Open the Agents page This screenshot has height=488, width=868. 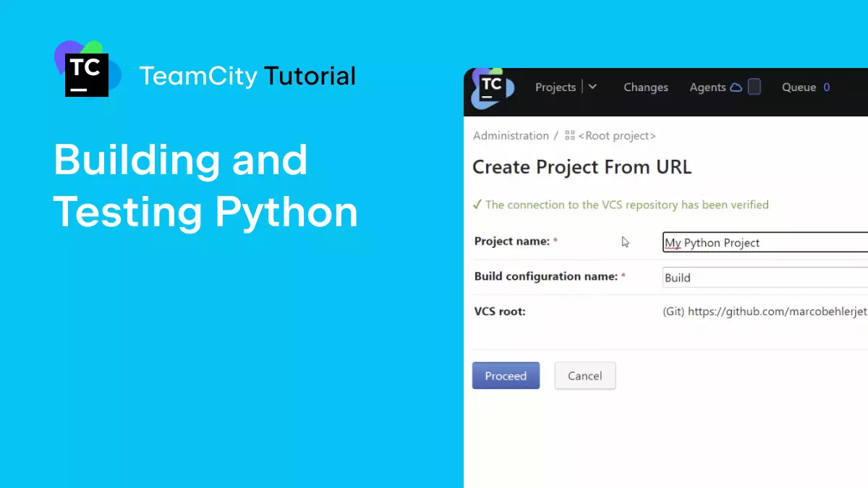[x=707, y=87]
